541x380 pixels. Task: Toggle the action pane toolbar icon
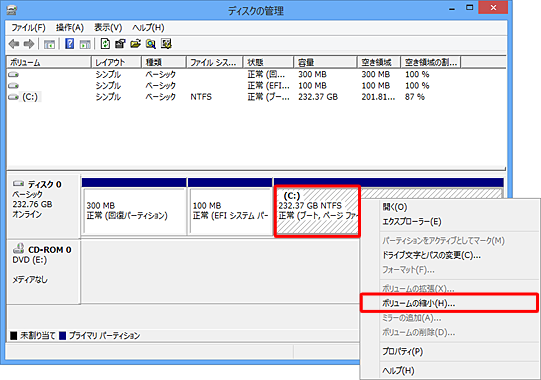pos(85,44)
